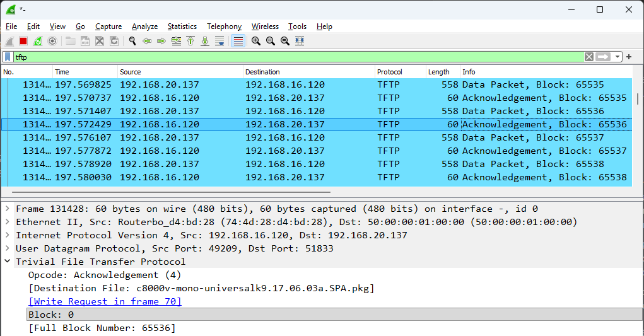The width and height of the screenshot is (644, 336).
Task: Select Acknowledgement Block 65537 row
Action: pyautogui.click(x=317, y=151)
